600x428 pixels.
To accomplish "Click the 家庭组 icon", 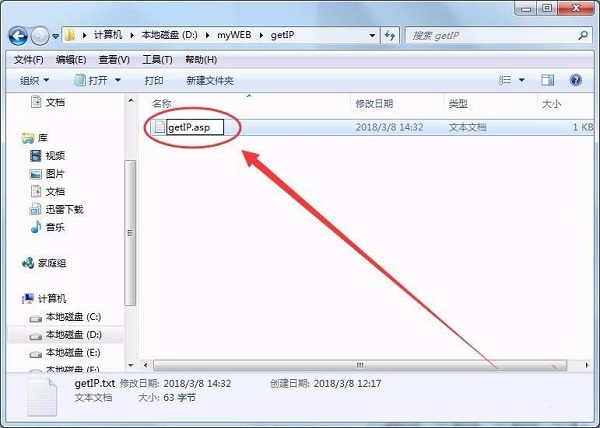I will pyautogui.click(x=28, y=263).
